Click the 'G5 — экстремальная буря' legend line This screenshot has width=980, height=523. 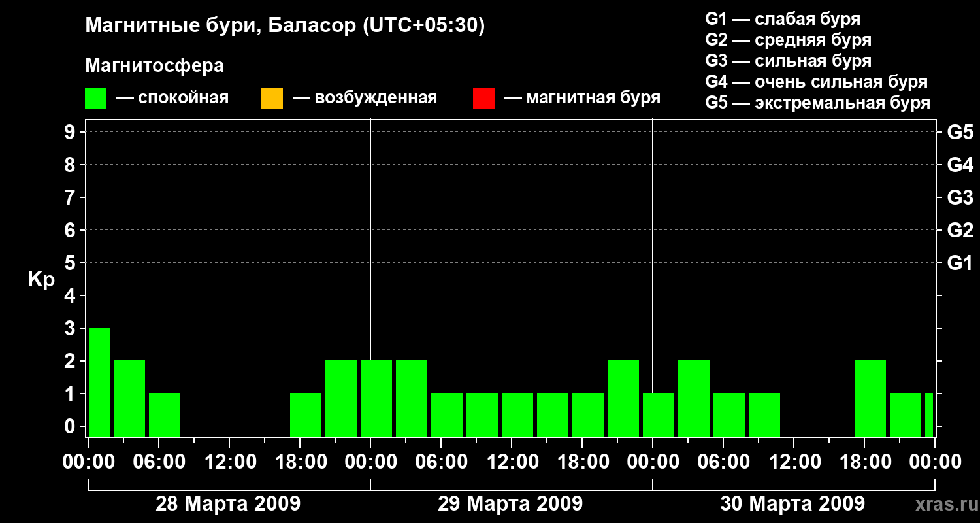817,103
